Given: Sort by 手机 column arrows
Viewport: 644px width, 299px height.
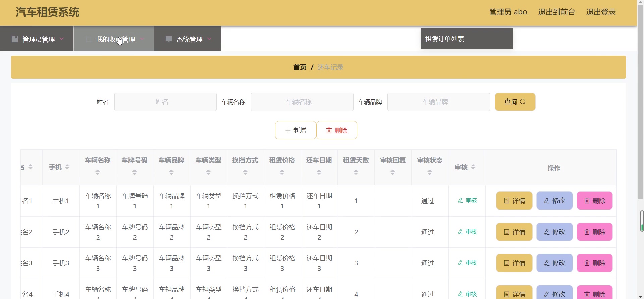Looking at the screenshot, I should click(67, 167).
